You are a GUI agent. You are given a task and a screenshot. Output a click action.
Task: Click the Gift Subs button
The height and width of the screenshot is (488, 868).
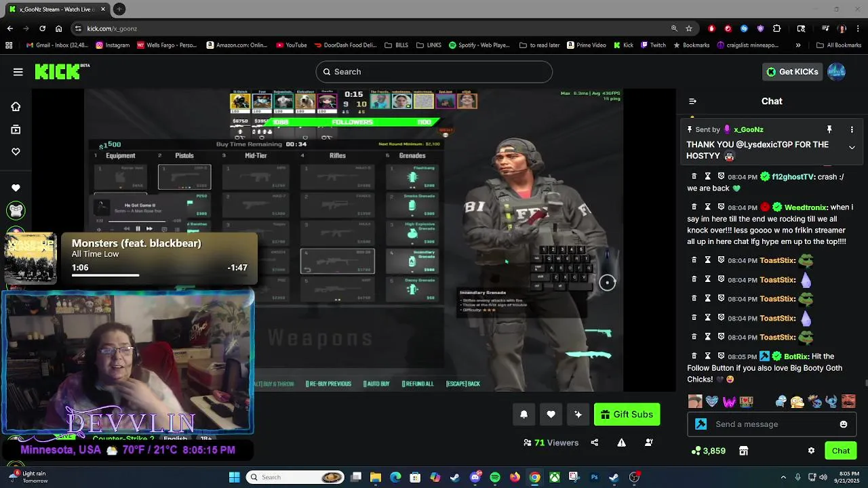pyautogui.click(x=627, y=415)
